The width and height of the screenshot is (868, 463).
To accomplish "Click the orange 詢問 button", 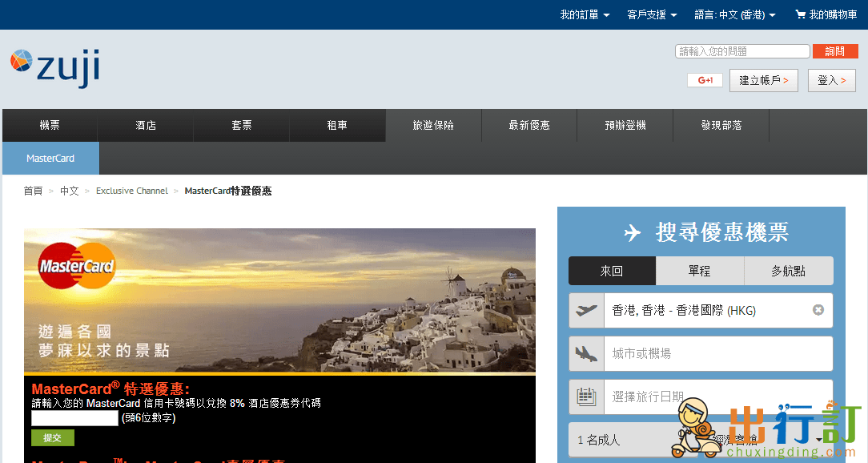I will (x=835, y=51).
